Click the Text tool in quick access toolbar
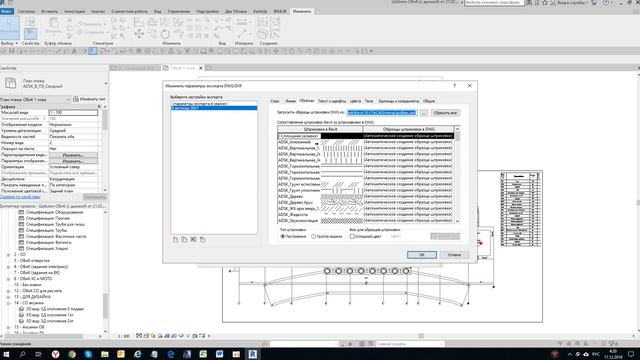The width and height of the screenshot is (640, 360). click(74, 51)
